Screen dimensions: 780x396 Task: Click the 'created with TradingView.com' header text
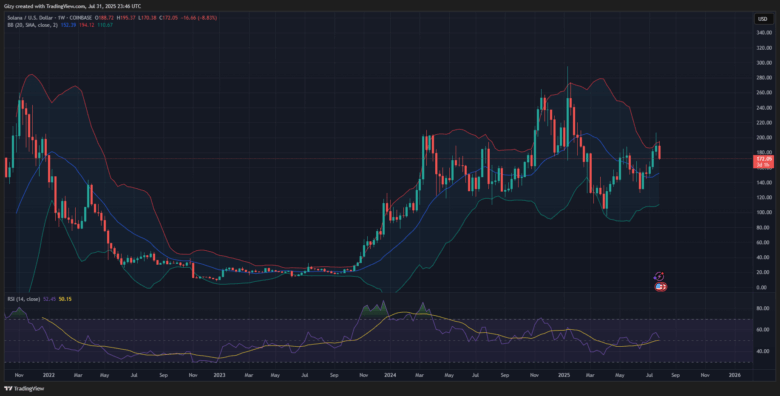[x=46, y=6]
